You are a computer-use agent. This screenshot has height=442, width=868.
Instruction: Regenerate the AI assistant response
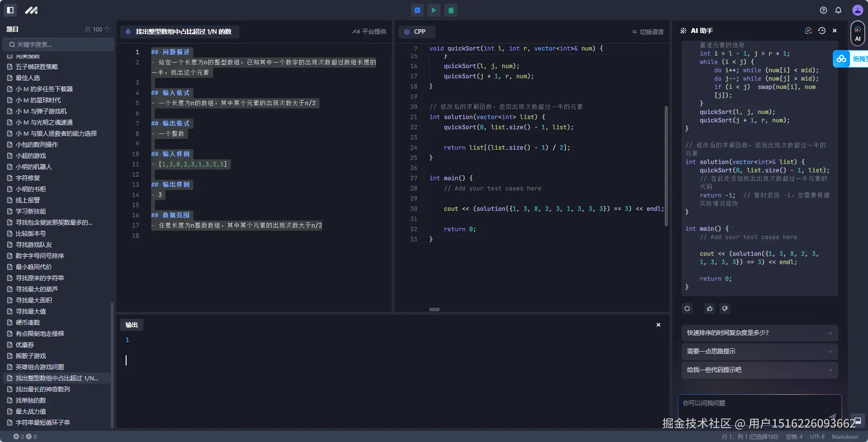687,309
